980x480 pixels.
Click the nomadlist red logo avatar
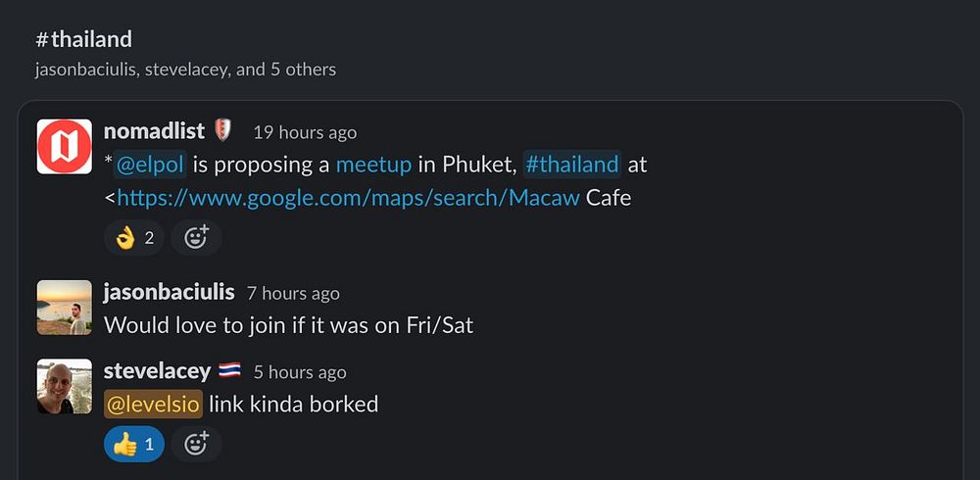tap(65, 147)
